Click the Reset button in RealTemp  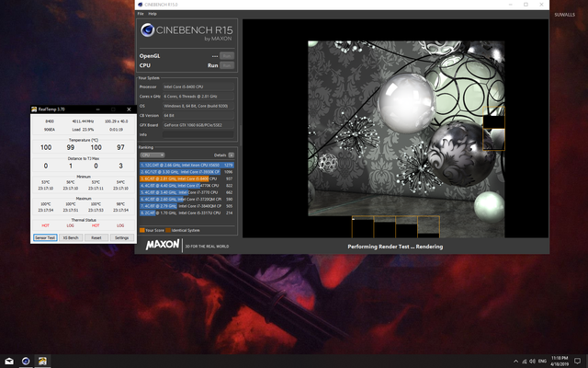(96, 237)
